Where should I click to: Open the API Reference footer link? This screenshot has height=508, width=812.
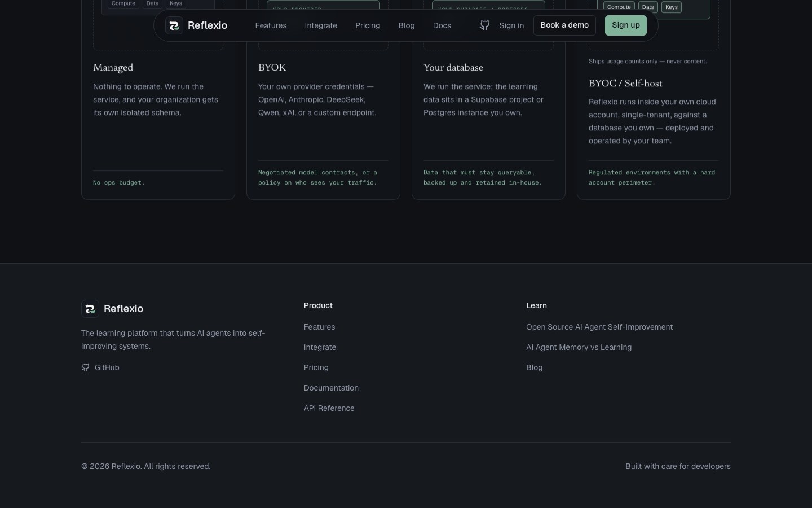coord(329,408)
